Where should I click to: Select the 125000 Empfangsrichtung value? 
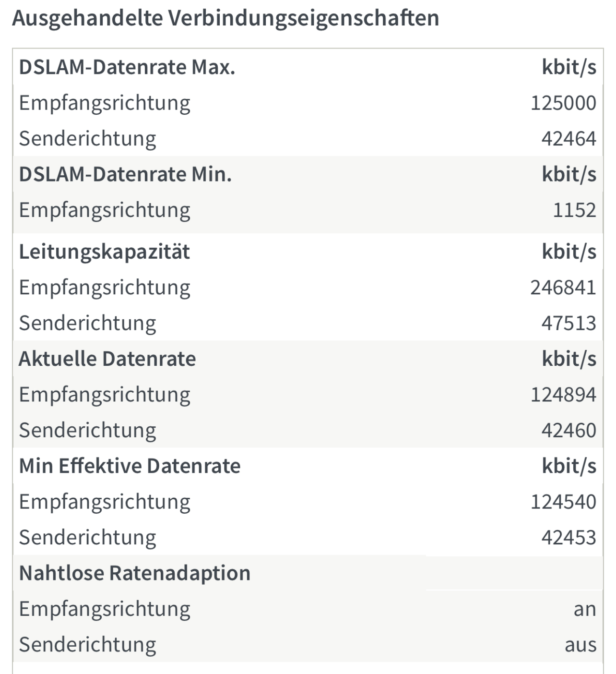563,103
